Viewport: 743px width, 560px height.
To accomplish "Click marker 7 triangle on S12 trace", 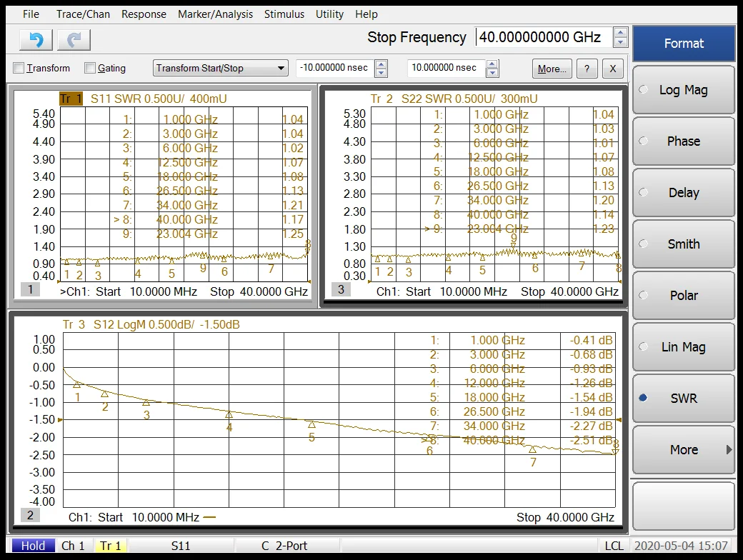I will 532,449.
